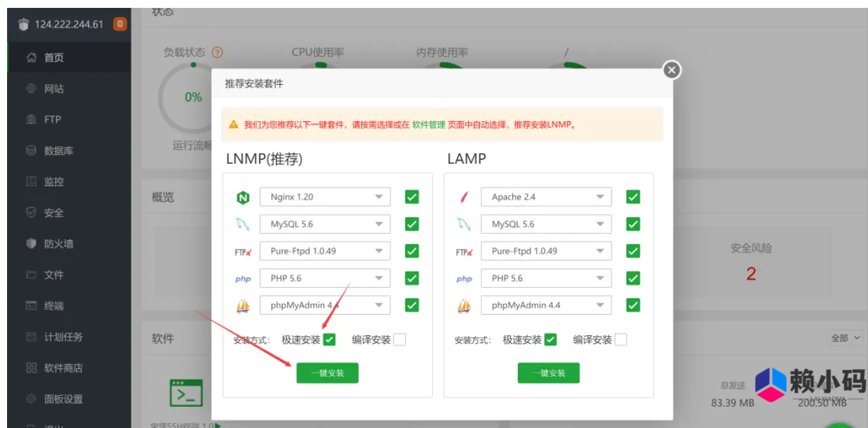
Task: Click the red 安全风险 count 2
Action: (x=751, y=274)
